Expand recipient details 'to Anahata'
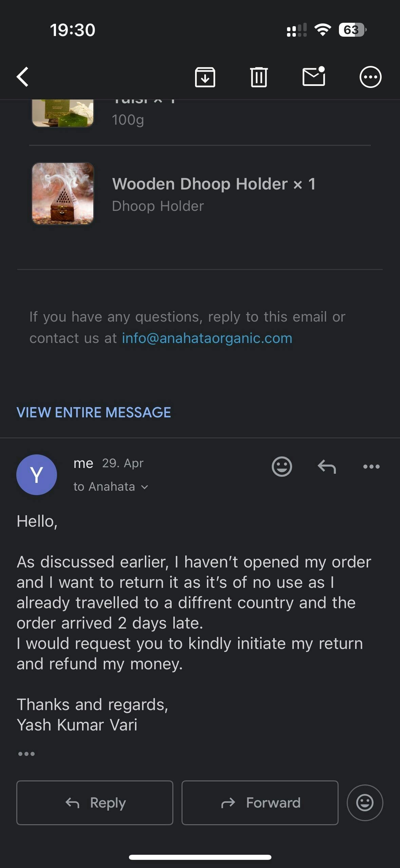The image size is (400, 868). 111,487
